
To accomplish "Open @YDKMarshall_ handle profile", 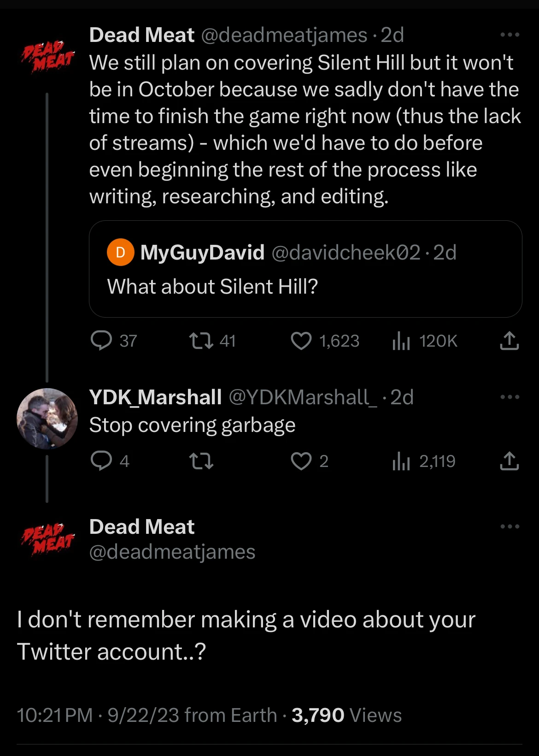I will (x=302, y=397).
